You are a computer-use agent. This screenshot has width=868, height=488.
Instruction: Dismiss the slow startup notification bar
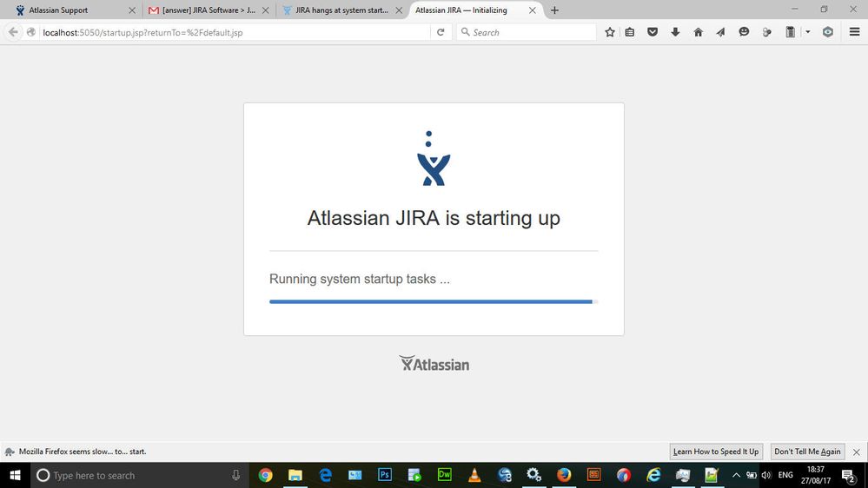(x=857, y=452)
